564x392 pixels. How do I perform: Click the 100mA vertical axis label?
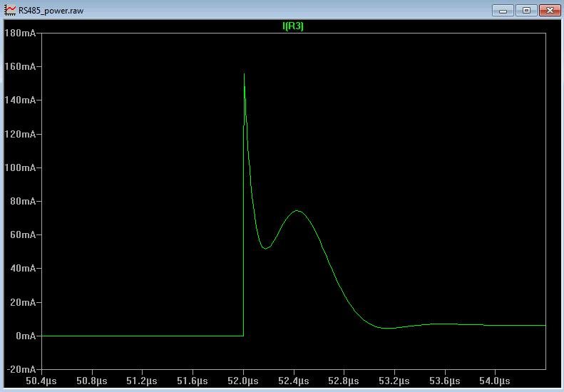(x=20, y=167)
